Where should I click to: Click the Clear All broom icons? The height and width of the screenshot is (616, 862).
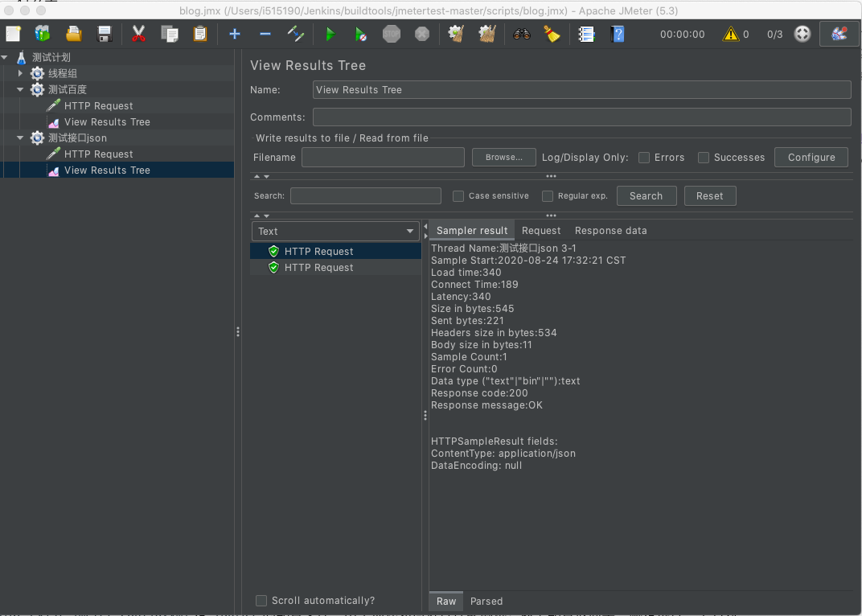tap(486, 34)
